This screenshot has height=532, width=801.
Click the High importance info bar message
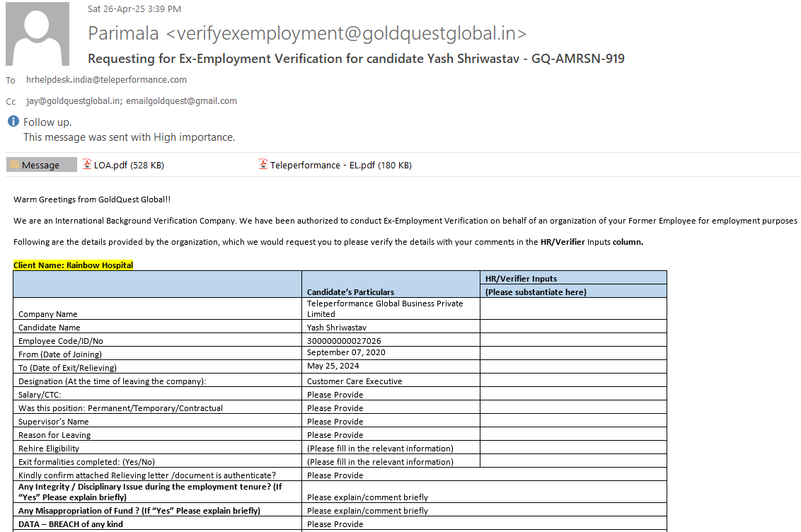pos(129,137)
